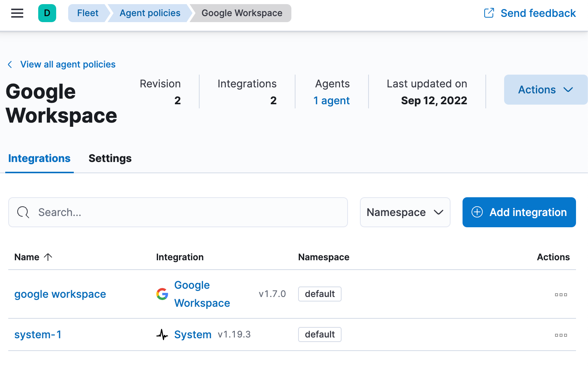The width and height of the screenshot is (588, 366).
Task: Click the back chevron beside View all agent policies
Action: point(10,64)
